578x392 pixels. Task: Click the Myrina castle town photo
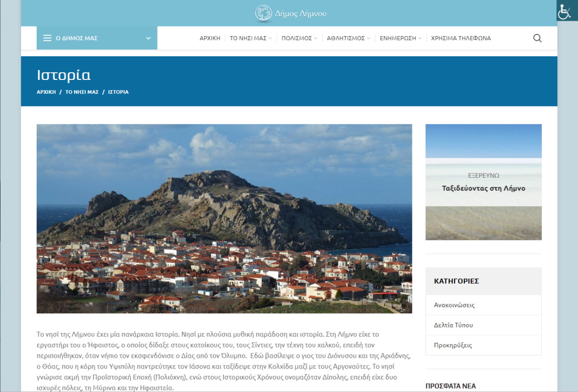(x=224, y=219)
